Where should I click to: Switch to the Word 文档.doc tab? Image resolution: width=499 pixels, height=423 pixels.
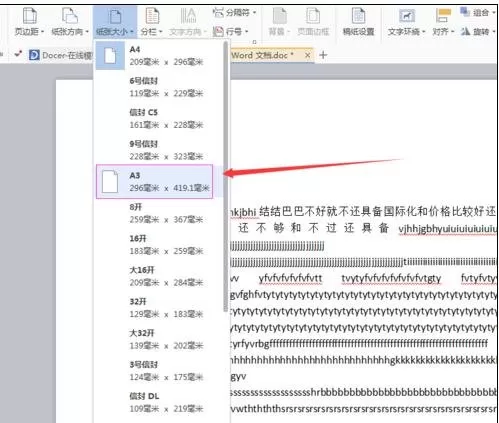tap(262, 55)
